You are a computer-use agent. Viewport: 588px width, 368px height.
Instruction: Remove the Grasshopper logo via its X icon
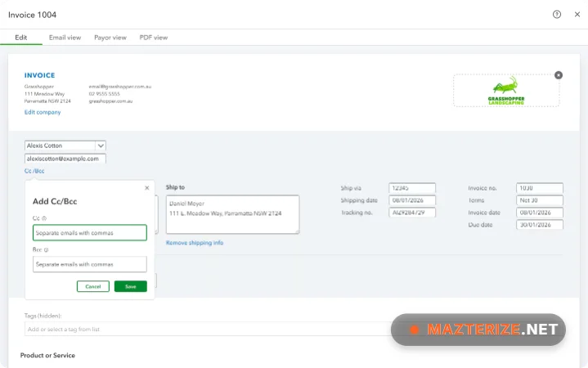pyautogui.click(x=559, y=75)
